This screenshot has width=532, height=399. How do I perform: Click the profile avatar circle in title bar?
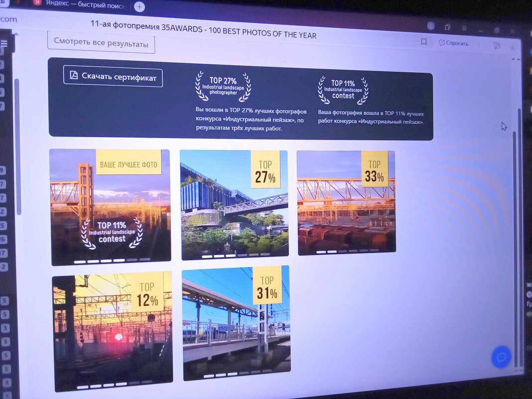pyautogui.click(x=431, y=26)
